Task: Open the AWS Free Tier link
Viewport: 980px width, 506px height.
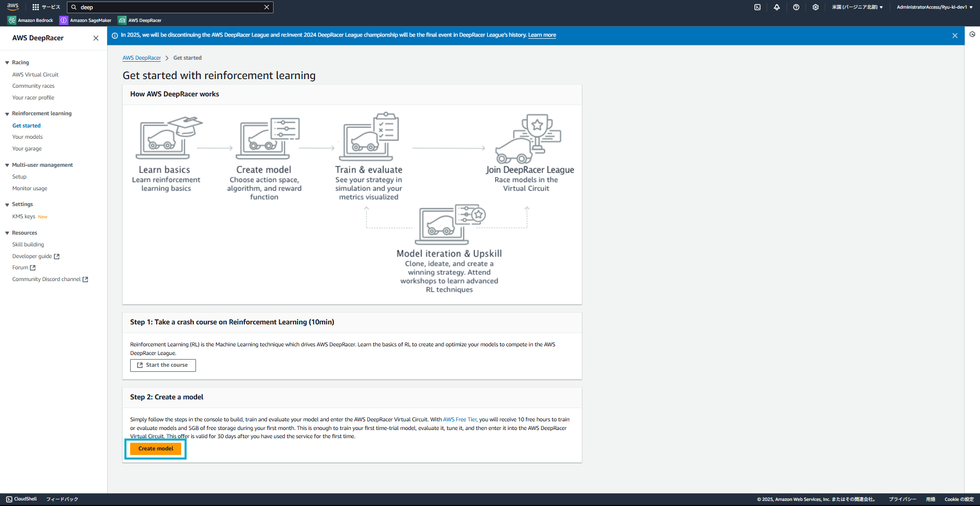Action: [x=460, y=420]
